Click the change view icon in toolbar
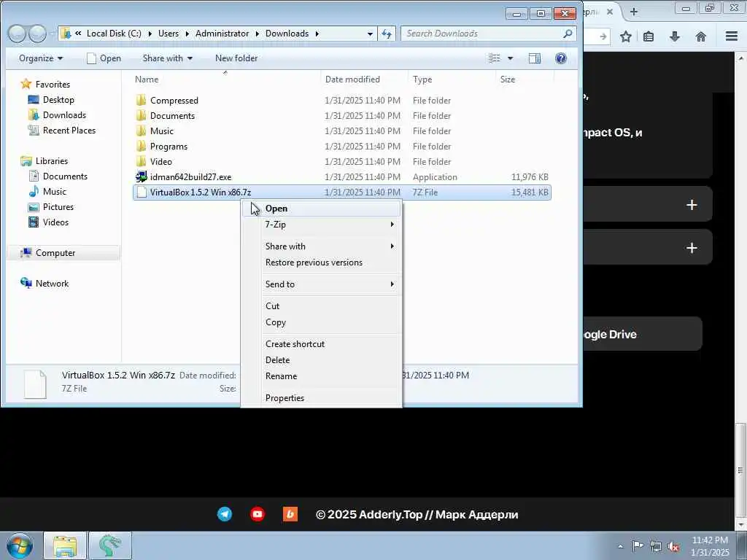The image size is (747, 560). pos(495,58)
